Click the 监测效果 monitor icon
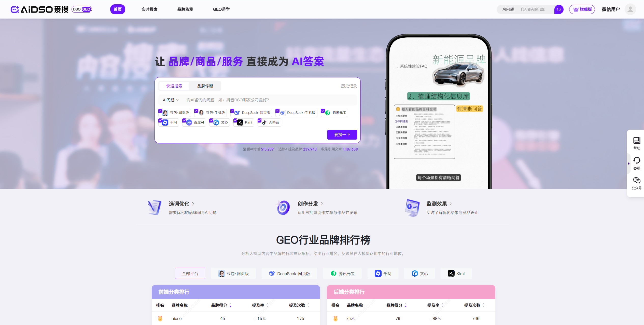 (x=412, y=207)
